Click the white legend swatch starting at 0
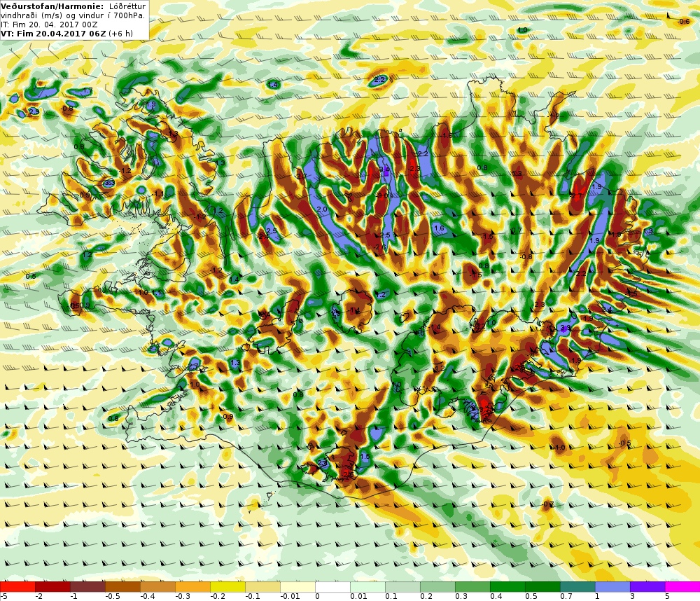Screen dimensions: 700x601 pos(332,587)
